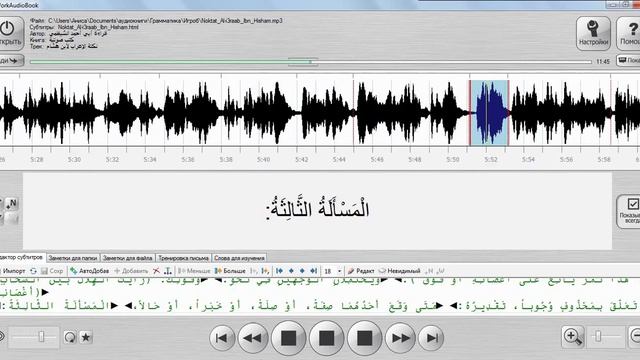The image size is (640, 360).
Task: Open the Помощь help button
Action: tap(629, 33)
